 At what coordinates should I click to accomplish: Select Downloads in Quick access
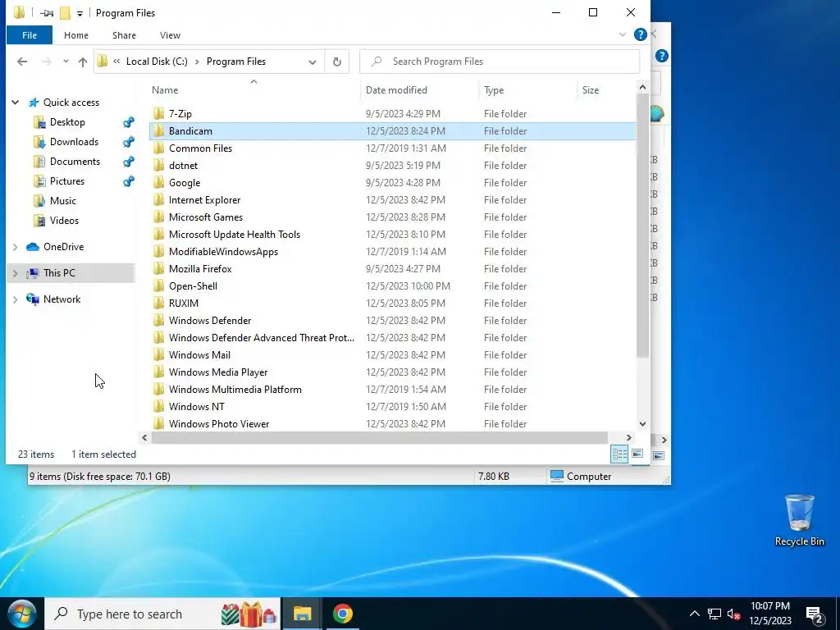click(x=74, y=142)
